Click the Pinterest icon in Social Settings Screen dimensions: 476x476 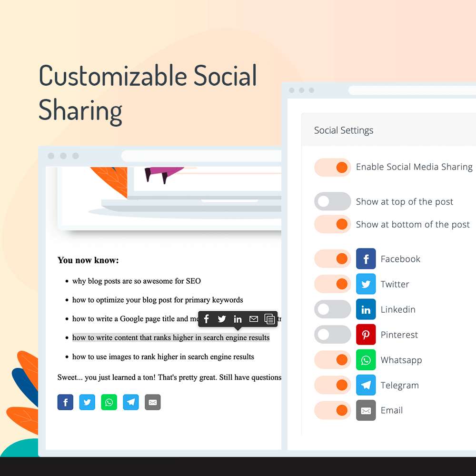(366, 334)
